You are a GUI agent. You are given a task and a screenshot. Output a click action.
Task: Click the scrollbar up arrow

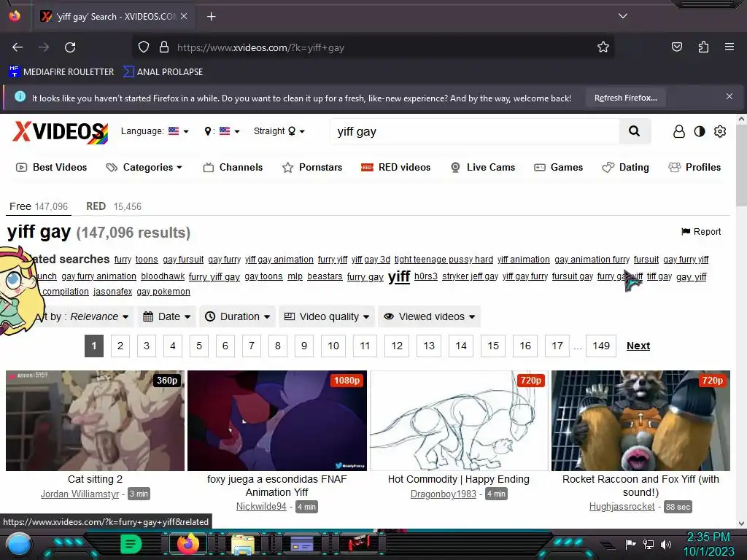pyautogui.click(x=741, y=119)
